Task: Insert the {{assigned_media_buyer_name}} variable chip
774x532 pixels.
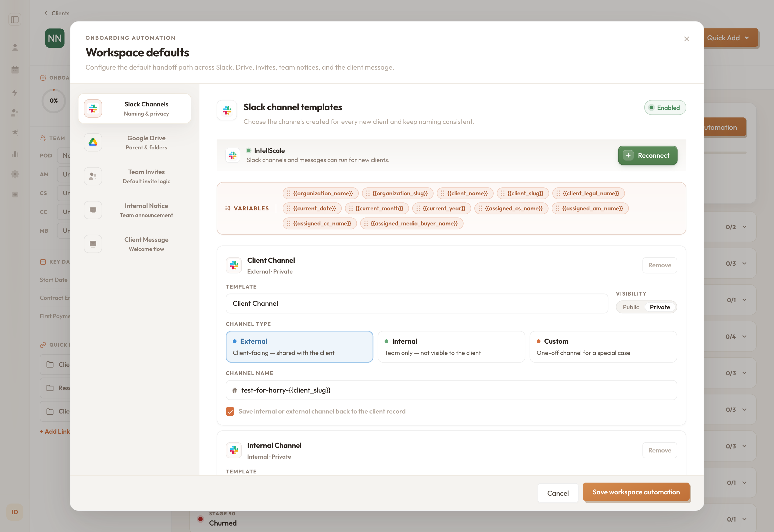Action: tap(412, 223)
